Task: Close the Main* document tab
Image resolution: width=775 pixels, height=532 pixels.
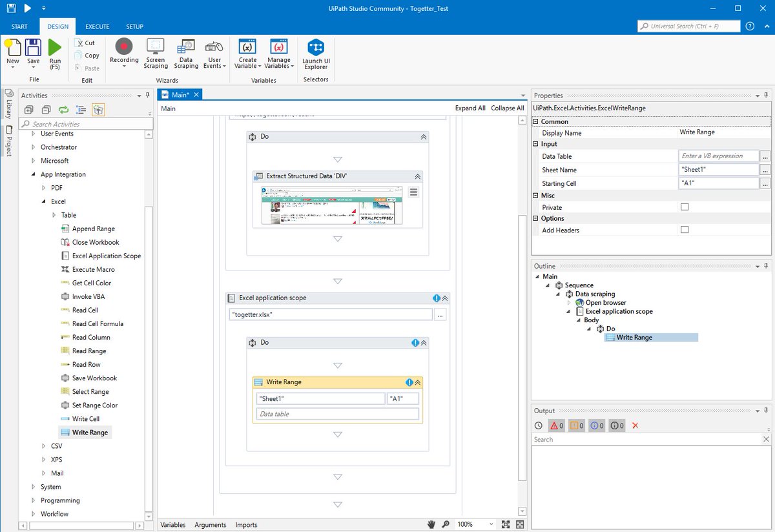Action: 197,95
